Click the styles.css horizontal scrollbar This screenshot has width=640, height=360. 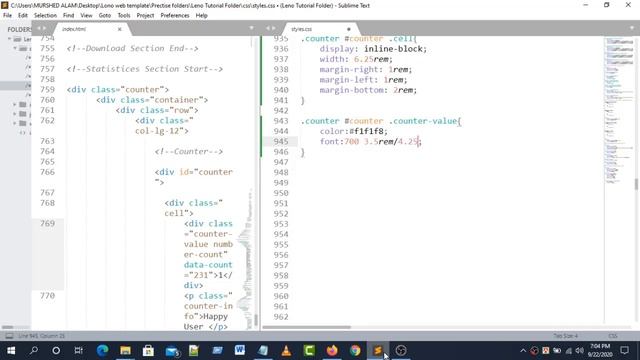point(307,327)
